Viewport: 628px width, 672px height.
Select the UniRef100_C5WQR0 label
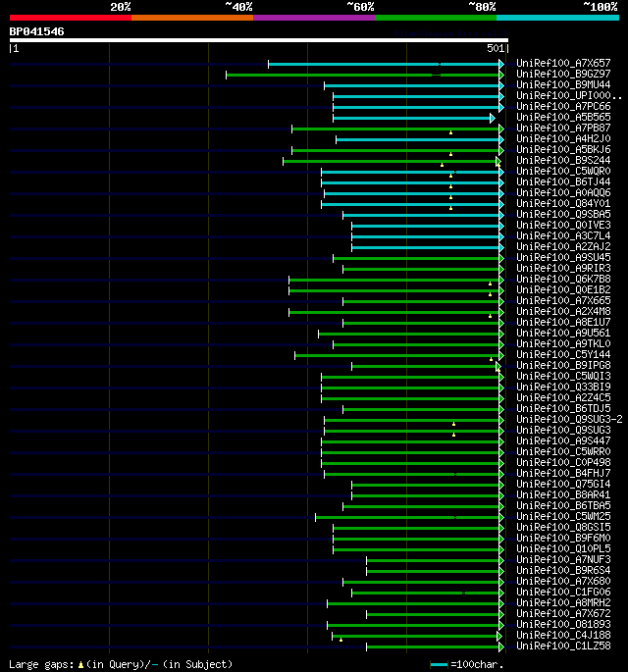point(563,171)
